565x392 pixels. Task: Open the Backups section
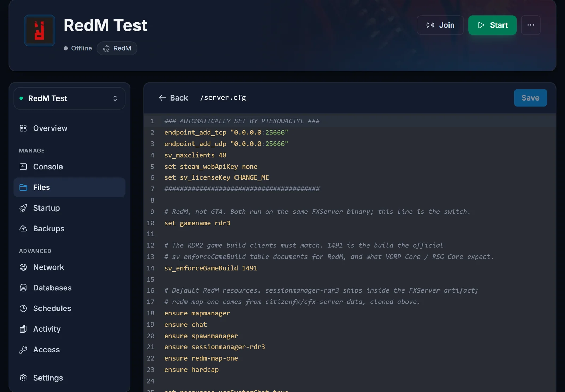(x=70, y=229)
